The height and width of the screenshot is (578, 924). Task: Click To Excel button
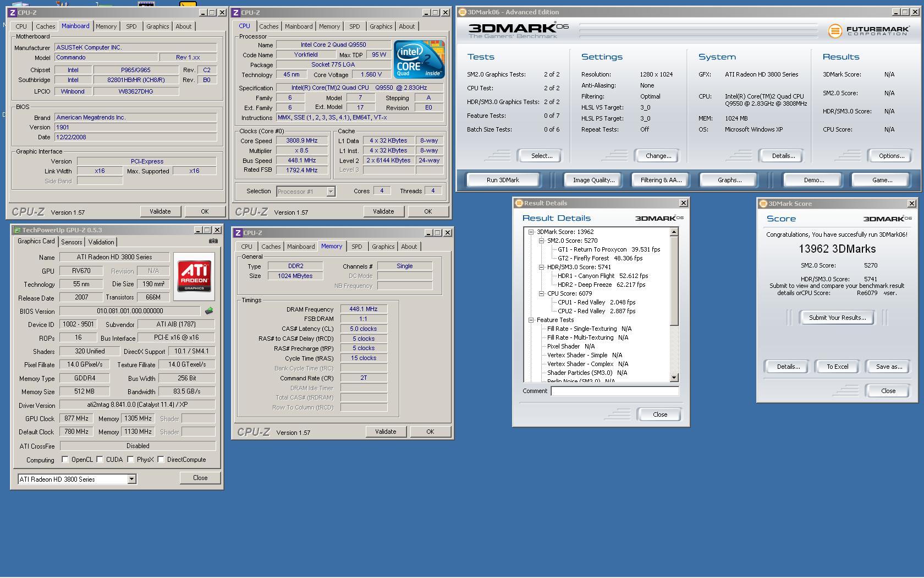point(837,367)
